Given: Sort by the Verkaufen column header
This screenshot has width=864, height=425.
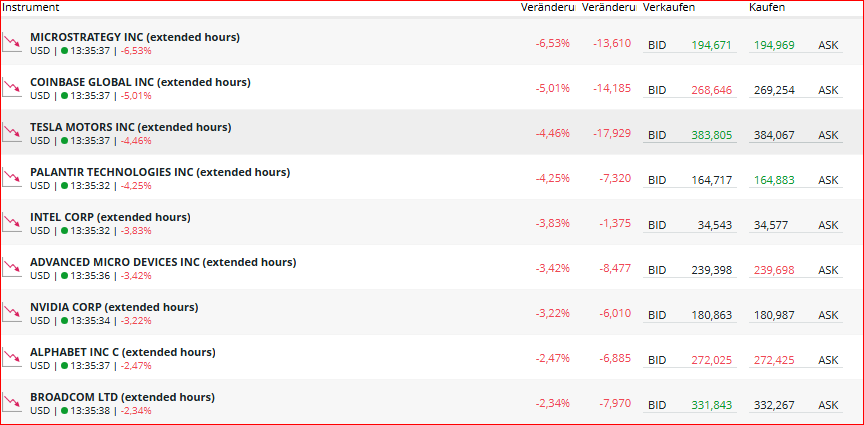Looking at the screenshot, I should click(669, 7).
